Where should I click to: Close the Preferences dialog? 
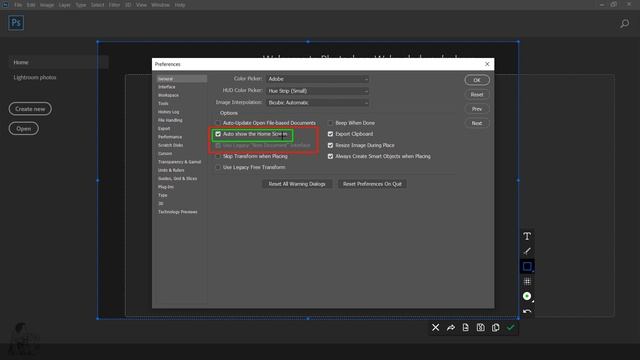(487, 64)
